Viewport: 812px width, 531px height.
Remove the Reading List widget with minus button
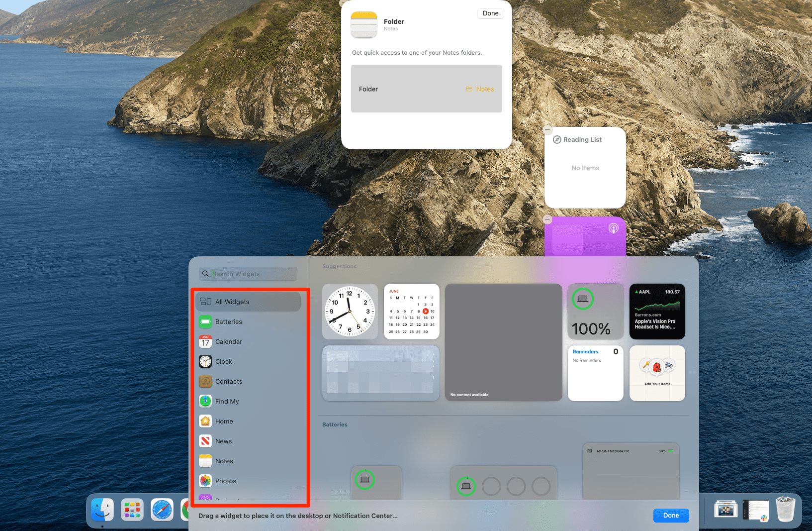pos(547,130)
